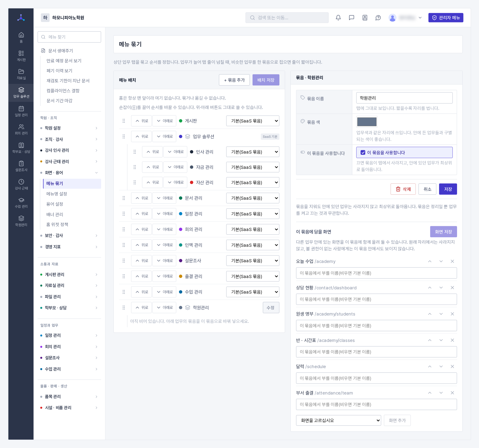Move 자산 관리 down with 아래로 button
The height and width of the screenshot is (448, 479).
175,183
